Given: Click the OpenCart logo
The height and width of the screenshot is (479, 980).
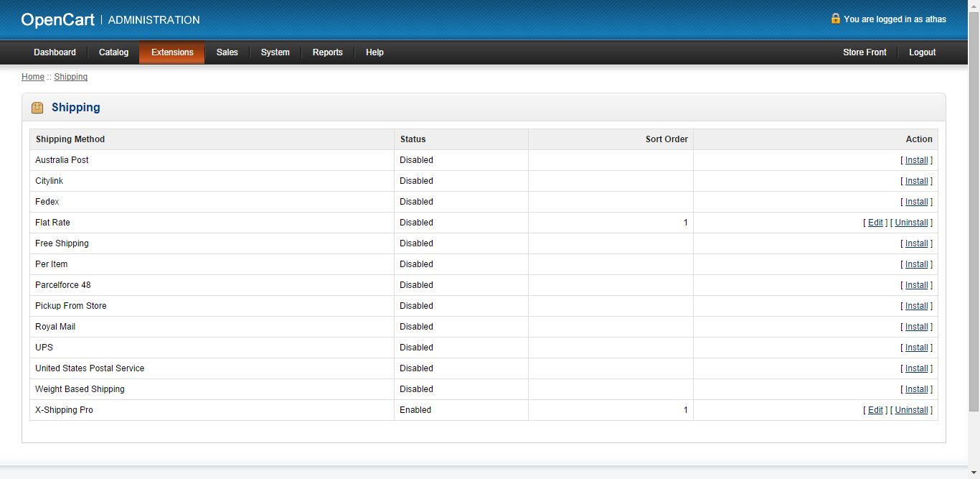Looking at the screenshot, I should (x=58, y=20).
